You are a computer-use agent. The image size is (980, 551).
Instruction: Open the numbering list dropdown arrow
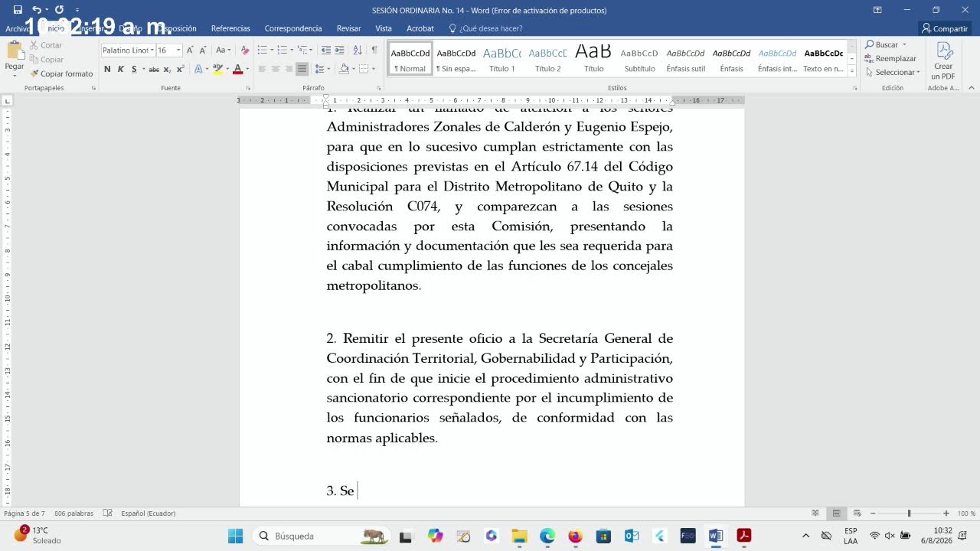tap(291, 50)
